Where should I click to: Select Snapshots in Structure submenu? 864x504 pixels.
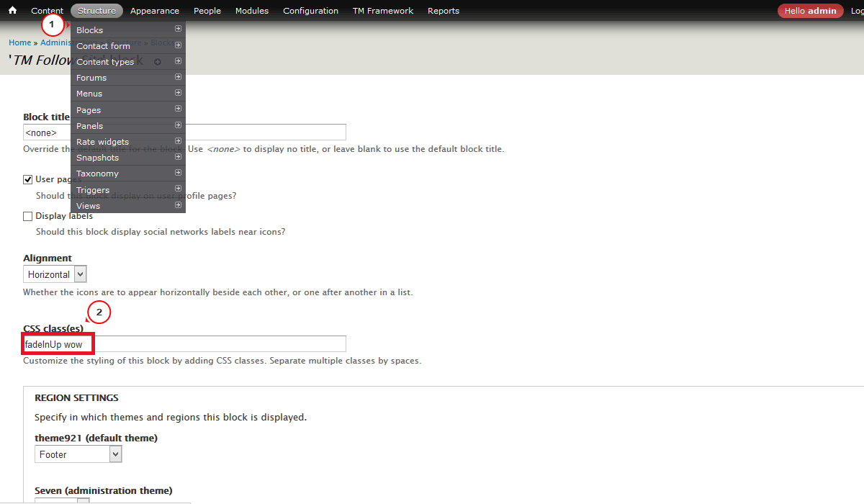(128, 158)
